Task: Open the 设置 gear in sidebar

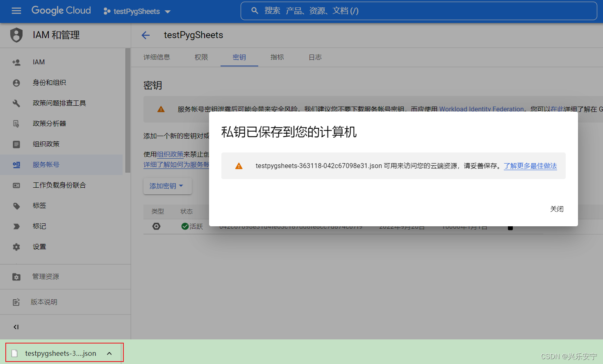Action: 16,246
